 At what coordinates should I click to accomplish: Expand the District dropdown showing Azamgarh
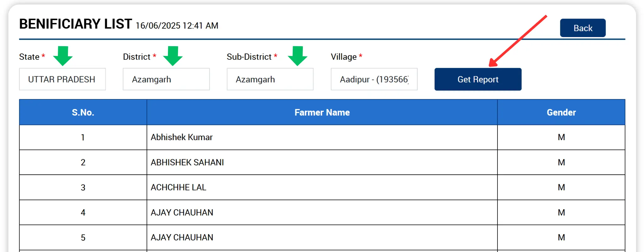click(166, 79)
